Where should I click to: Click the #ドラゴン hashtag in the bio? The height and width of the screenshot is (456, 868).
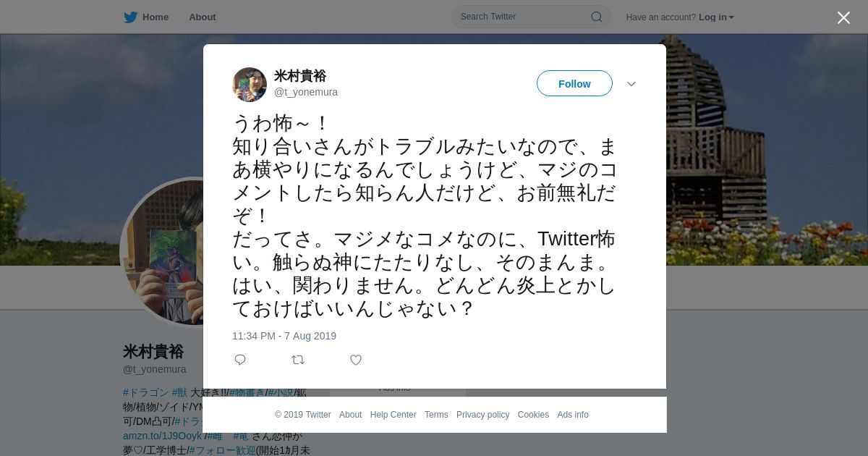tap(146, 392)
